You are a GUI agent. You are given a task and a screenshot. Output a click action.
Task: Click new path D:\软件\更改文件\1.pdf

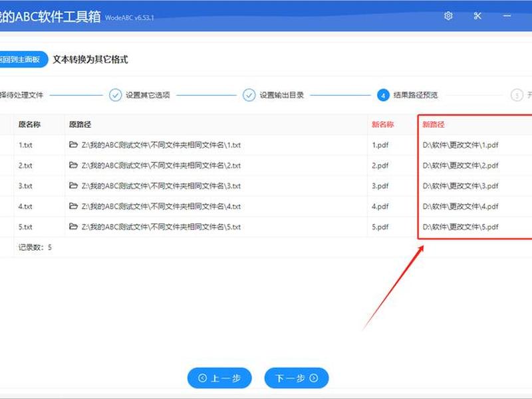[x=461, y=145]
